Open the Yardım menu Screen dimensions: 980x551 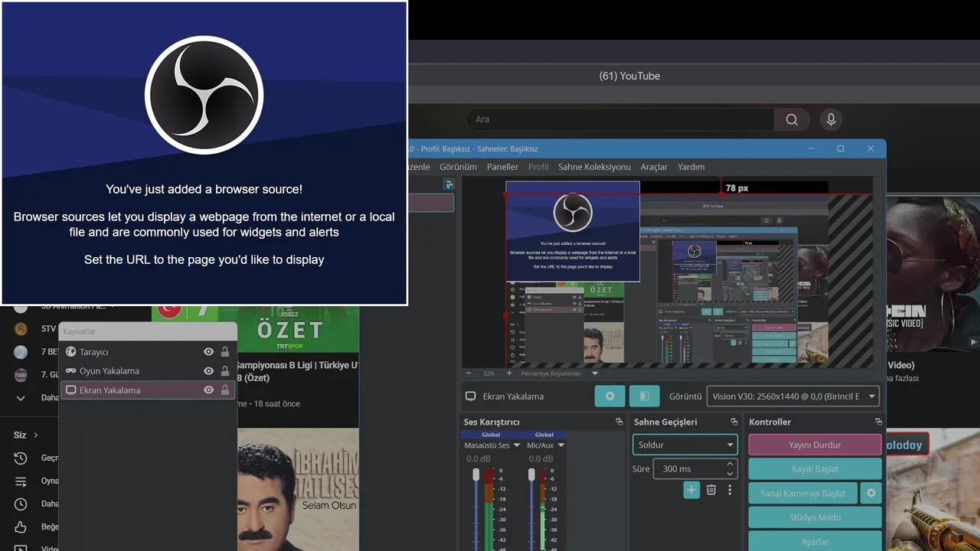pyautogui.click(x=691, y=167)
